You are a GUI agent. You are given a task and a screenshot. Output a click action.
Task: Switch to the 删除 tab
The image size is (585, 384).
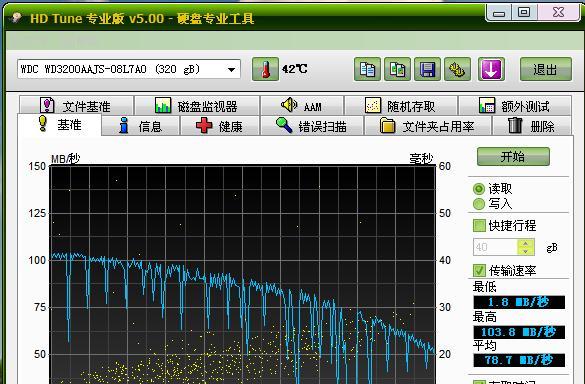click(532, 126)
